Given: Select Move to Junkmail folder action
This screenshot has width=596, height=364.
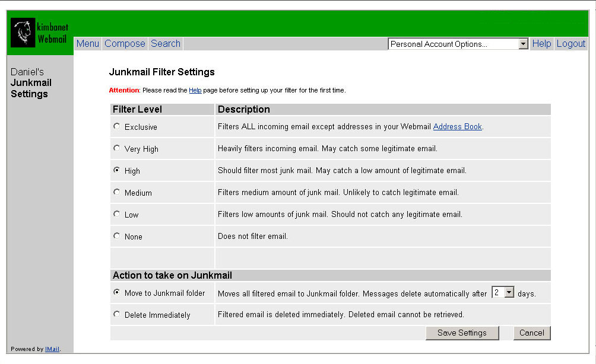Looking at the screenshot, I should [x=116, y=292].
